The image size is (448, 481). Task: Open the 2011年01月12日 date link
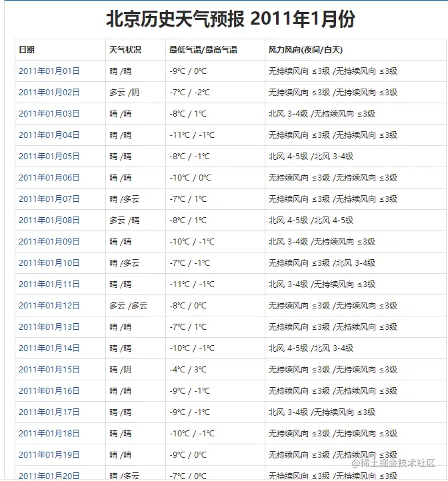point(49,306)
